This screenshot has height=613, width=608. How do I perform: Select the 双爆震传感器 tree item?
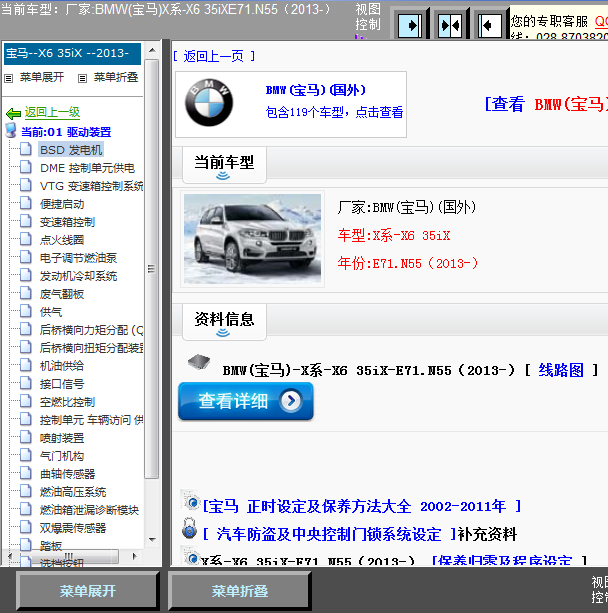tap(73, 528)
